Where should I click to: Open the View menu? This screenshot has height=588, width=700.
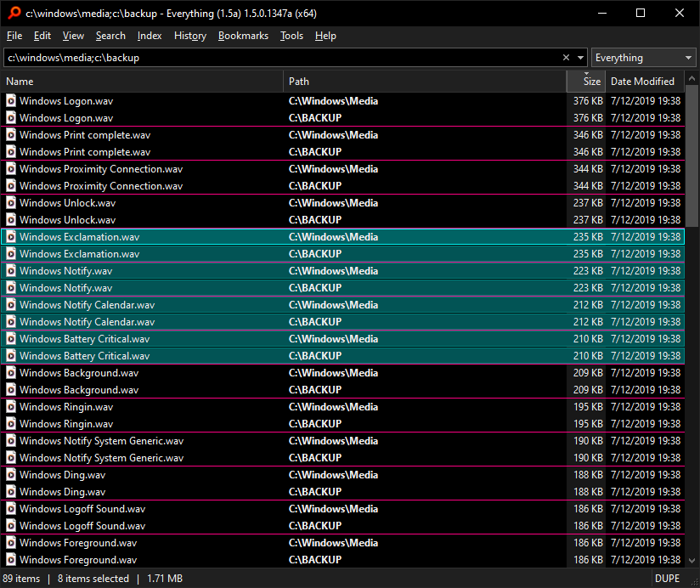point(73,36)
